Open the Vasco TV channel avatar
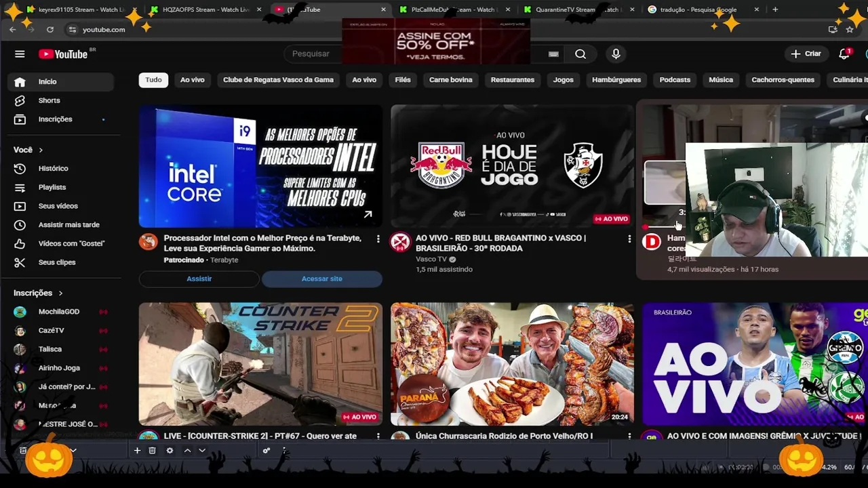This screenshot has height=488, width=868. tap(400, 241)
